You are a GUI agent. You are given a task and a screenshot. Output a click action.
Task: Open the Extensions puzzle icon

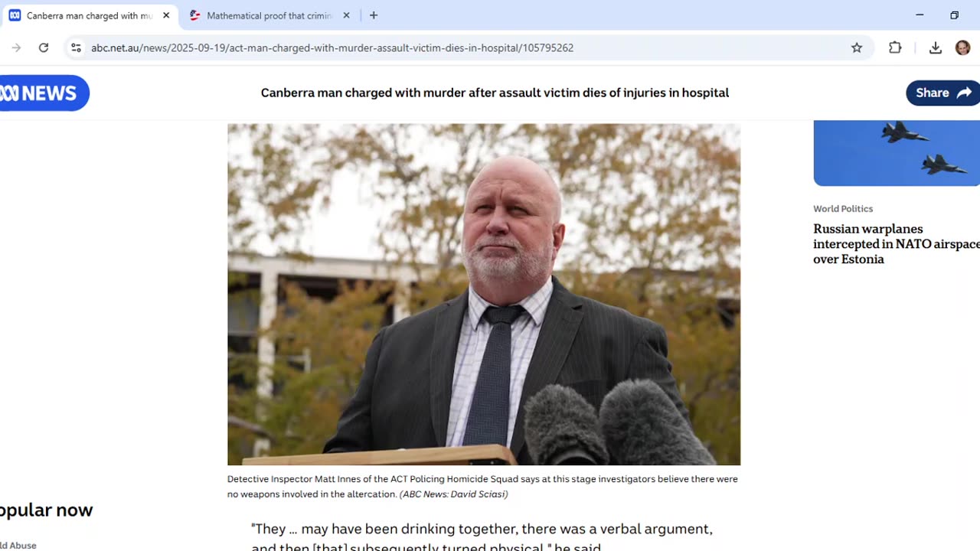point(895,47)
